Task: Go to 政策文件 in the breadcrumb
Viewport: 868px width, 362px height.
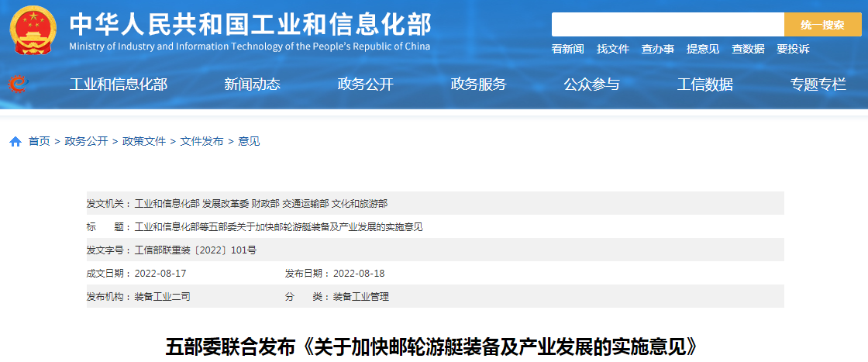Action: pos(144,142)
